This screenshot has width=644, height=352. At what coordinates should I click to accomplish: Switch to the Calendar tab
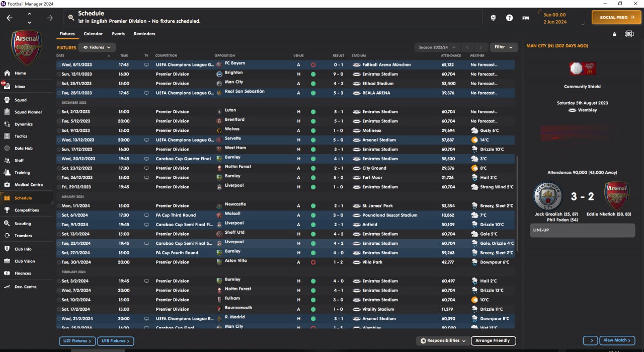[93, 34]
